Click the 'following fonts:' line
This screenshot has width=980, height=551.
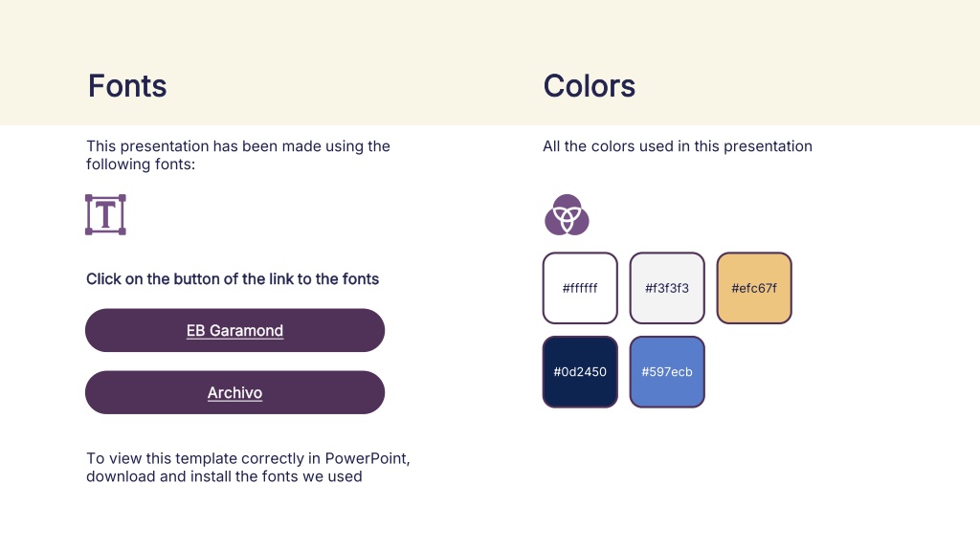141,165
